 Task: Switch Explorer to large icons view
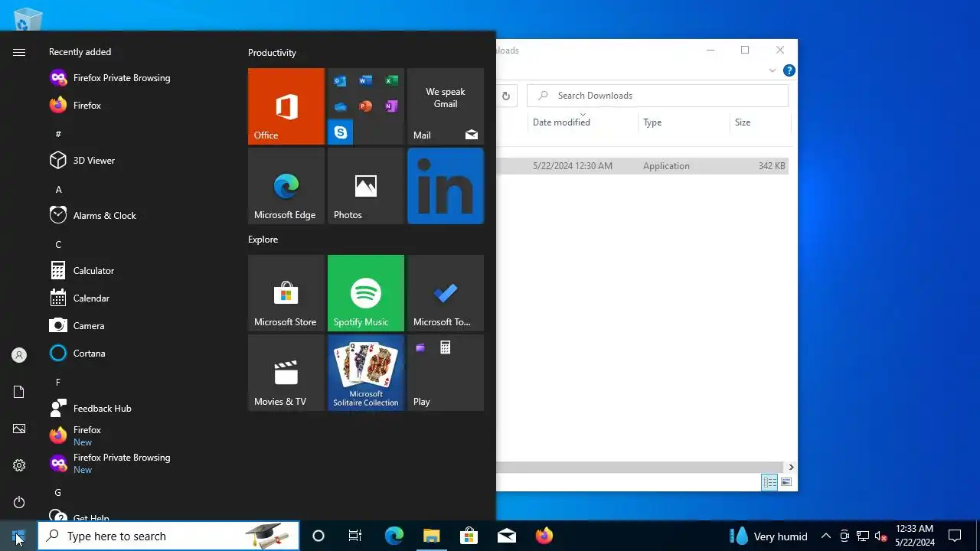click(x=786, y=482)
